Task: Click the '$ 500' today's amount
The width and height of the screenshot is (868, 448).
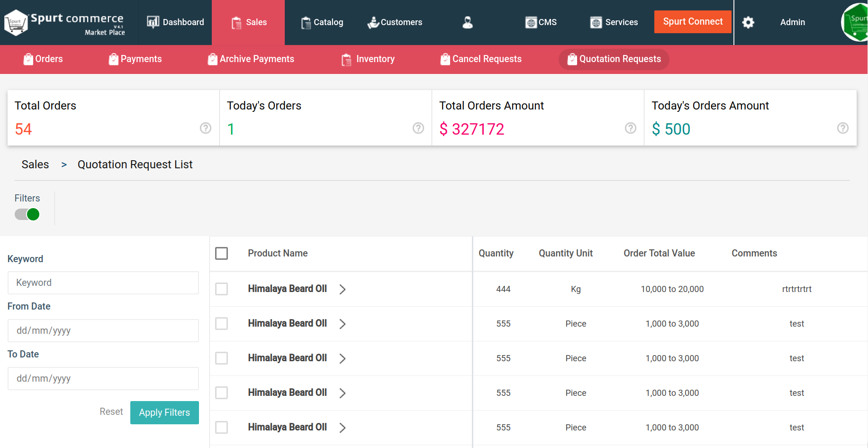Action: pyautogui.click(x=671, y=129)
